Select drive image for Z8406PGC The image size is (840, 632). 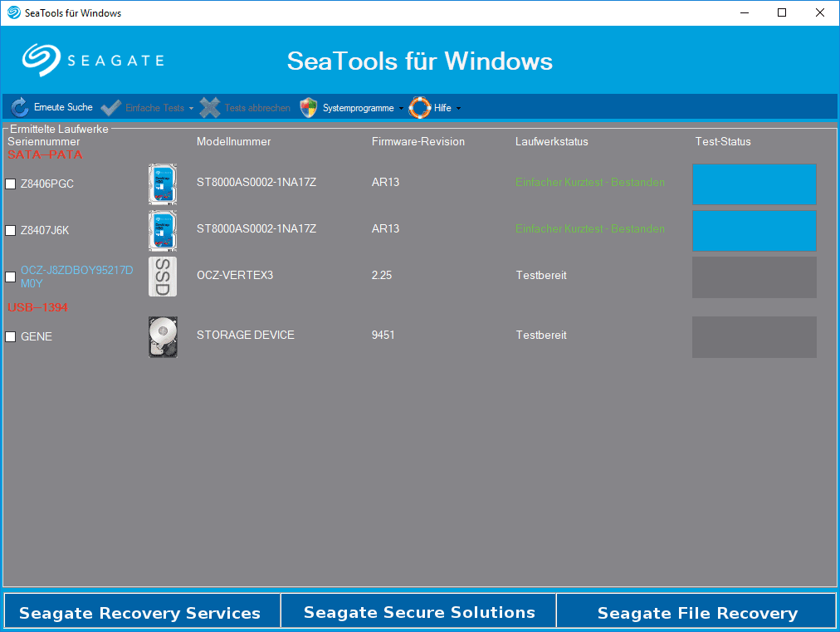click(163, 184)
